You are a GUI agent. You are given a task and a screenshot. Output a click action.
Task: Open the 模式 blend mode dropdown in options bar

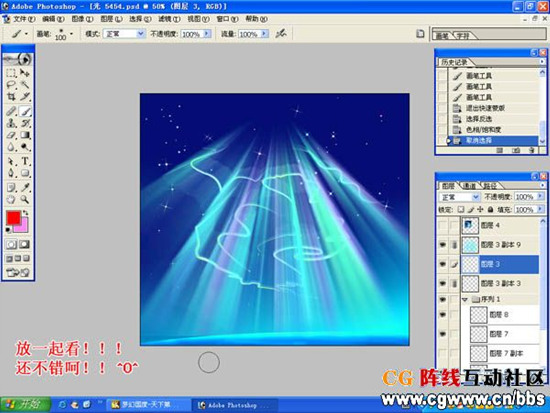click(141, 34)
